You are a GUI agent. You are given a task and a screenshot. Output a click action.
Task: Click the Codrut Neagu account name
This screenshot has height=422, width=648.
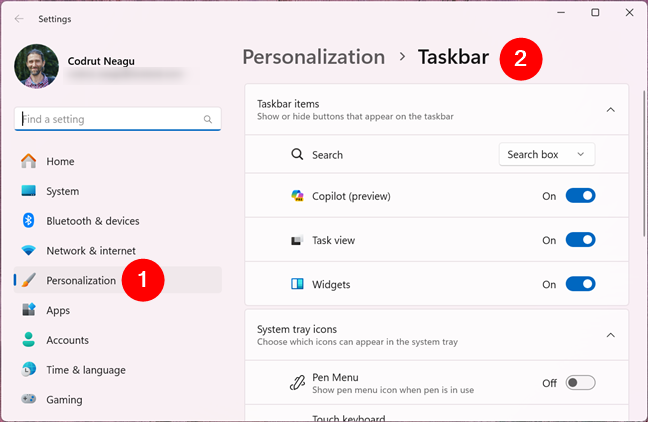coord(101,61)
